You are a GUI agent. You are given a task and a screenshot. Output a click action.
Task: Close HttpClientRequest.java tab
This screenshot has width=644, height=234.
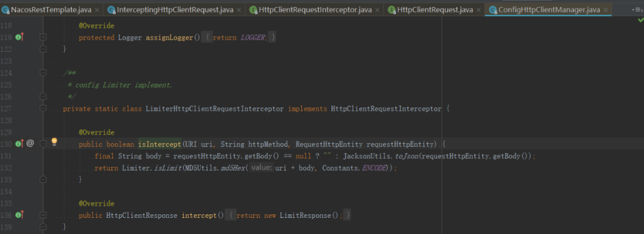[478, 10]
